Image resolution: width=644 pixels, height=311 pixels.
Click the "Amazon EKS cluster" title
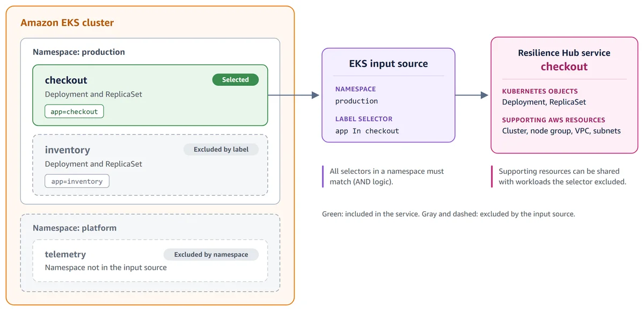click(x=67, y=23)
